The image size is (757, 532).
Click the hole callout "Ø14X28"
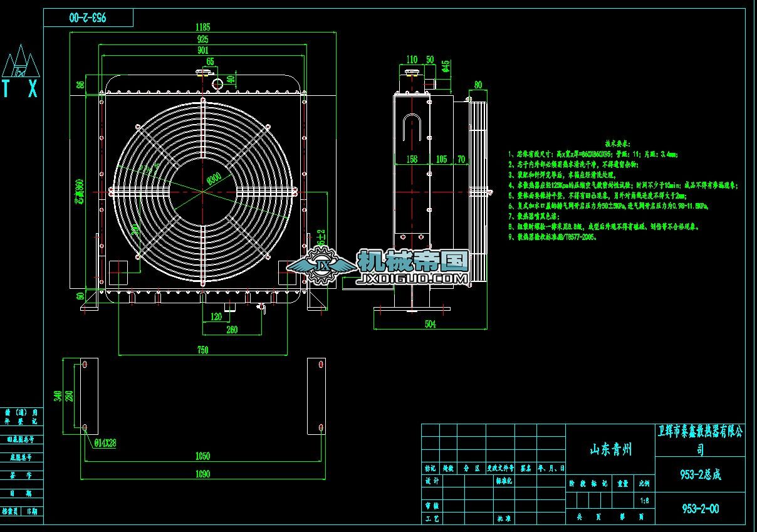(105, 442)
